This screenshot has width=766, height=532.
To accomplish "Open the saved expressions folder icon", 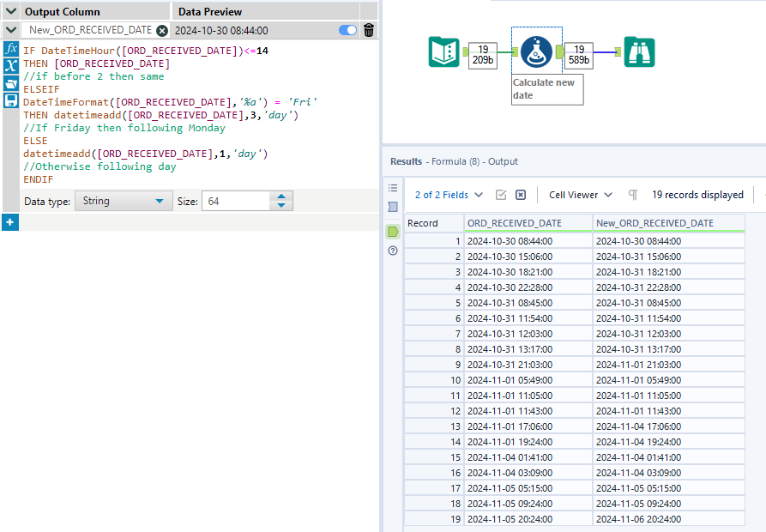I will tap(10, 82).
